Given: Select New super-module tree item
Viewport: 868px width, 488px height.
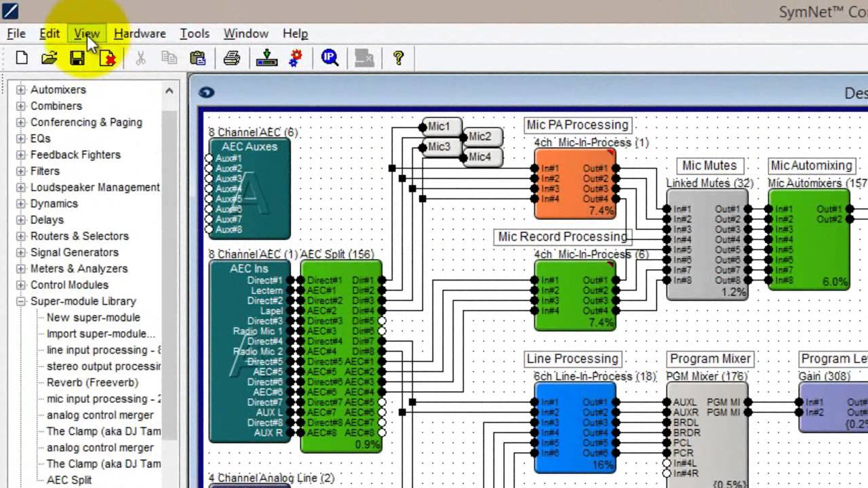Looking at the screenshot, I should (x=94, y=317).
